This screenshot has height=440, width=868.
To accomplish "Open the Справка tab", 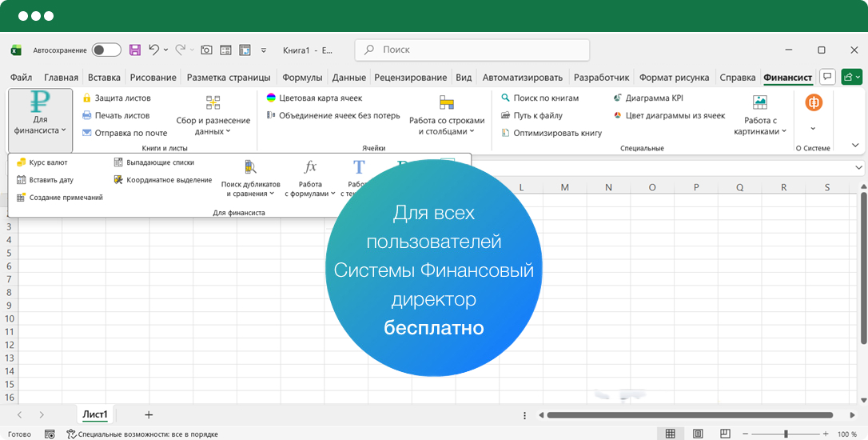I will (x=738, y=78).
